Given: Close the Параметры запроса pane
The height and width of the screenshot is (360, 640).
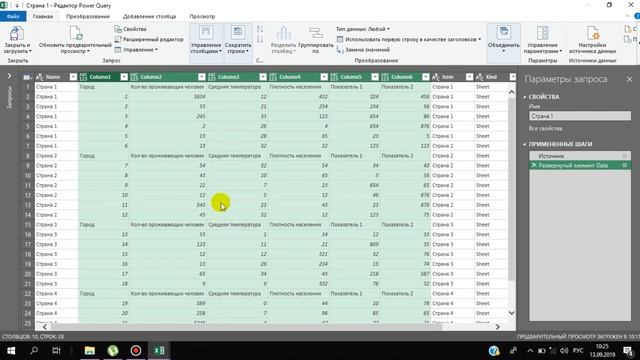Looking at the screenshot, I should [629, 79].
